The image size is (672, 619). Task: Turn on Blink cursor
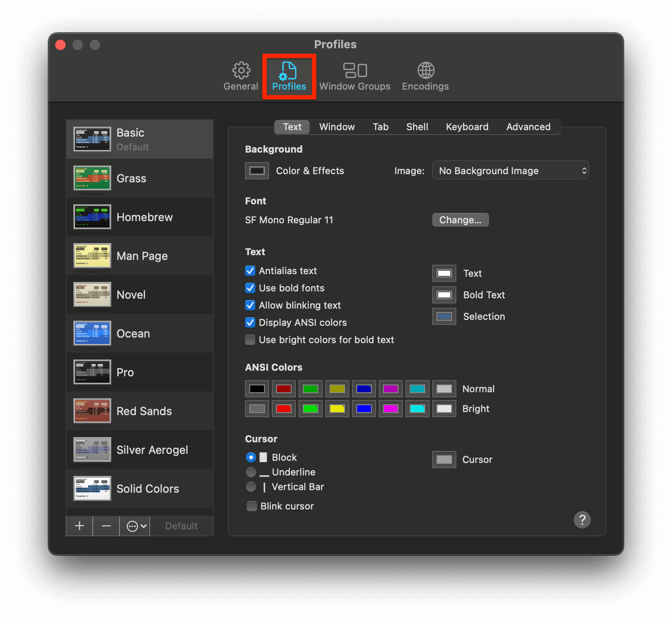[251, 506]
